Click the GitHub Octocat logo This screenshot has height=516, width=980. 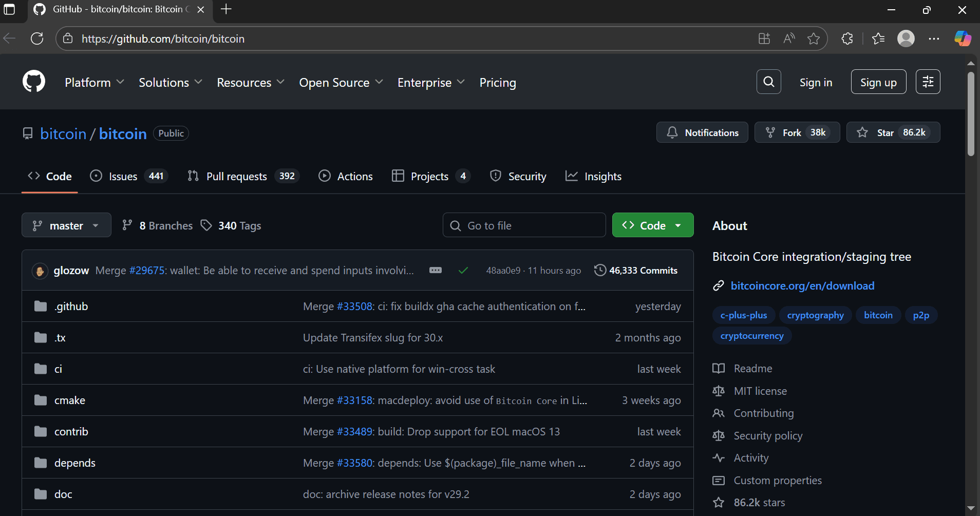(x=34, y=82)
